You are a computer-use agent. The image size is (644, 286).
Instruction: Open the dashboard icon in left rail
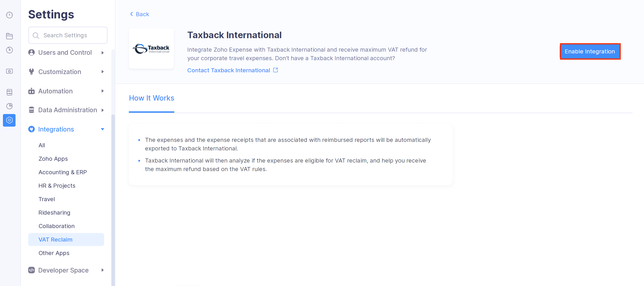coord(9,15)
